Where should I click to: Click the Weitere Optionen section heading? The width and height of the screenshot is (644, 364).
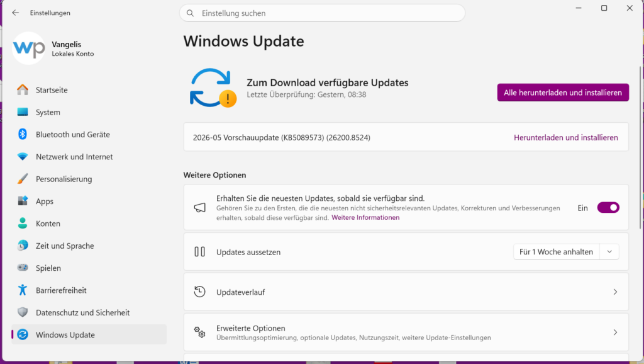(x=215, y=175)
